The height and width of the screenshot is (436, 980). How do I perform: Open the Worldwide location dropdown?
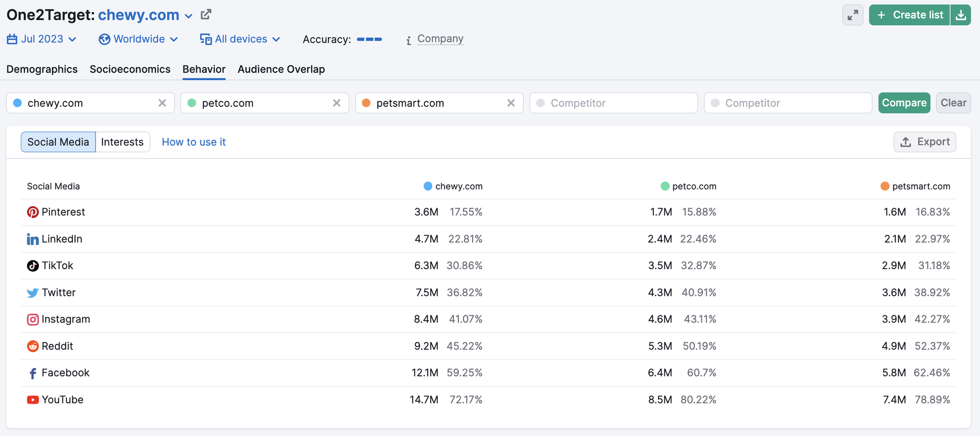click(138, 39)
